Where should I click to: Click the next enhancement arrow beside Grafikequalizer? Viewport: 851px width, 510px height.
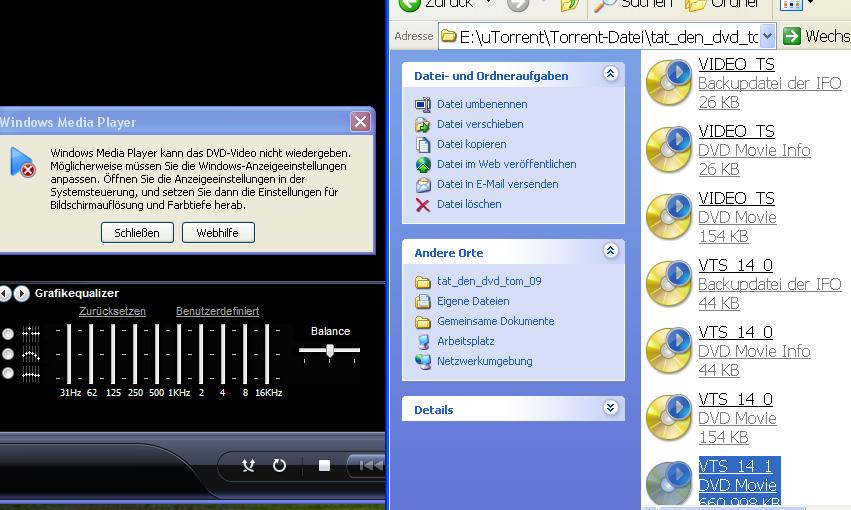(x=21, y=293)
